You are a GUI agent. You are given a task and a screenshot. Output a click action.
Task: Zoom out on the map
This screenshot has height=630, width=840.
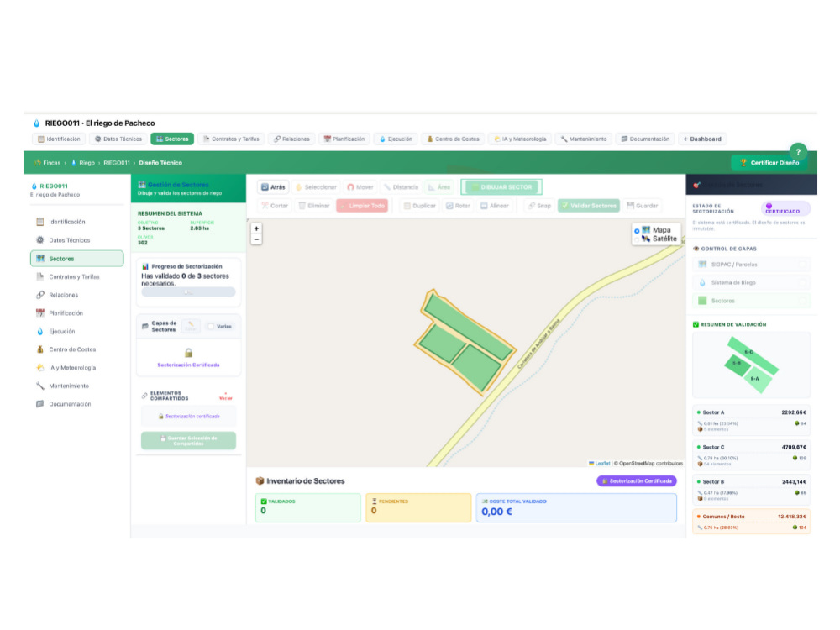[256, 239]
